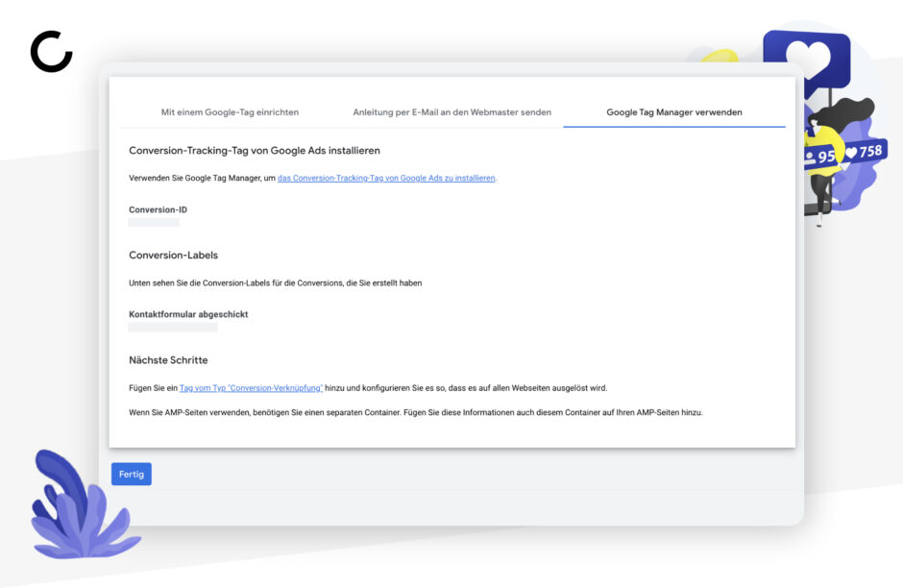The image size is (903, 588).
Task: Click the 'Kontaktformular abgeschickt' label
Action: (188, 314)
